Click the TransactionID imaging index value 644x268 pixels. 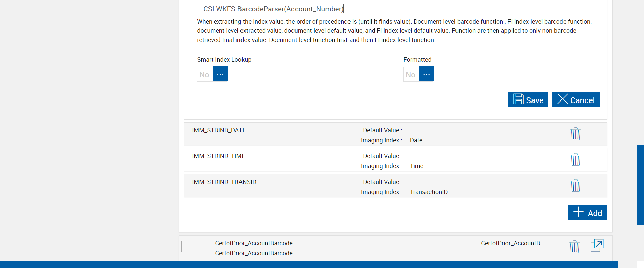click(x=429, y=192)
